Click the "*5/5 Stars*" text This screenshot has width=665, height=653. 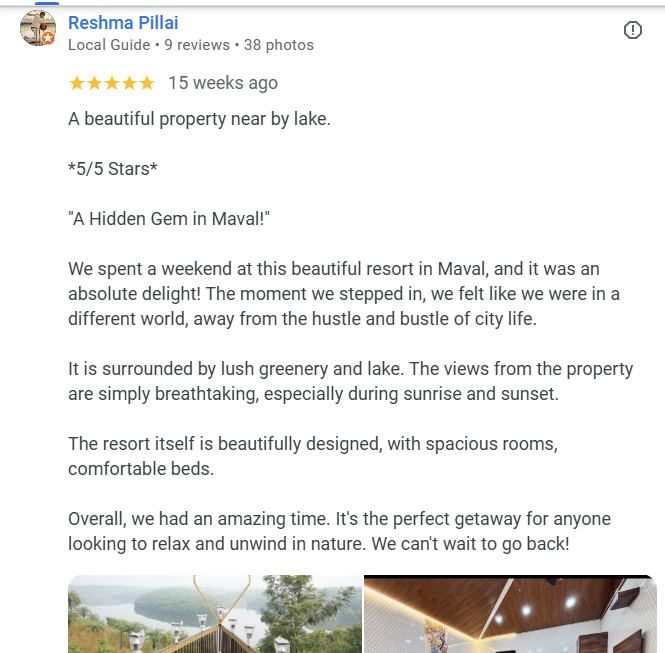click(x=113, y=169)
